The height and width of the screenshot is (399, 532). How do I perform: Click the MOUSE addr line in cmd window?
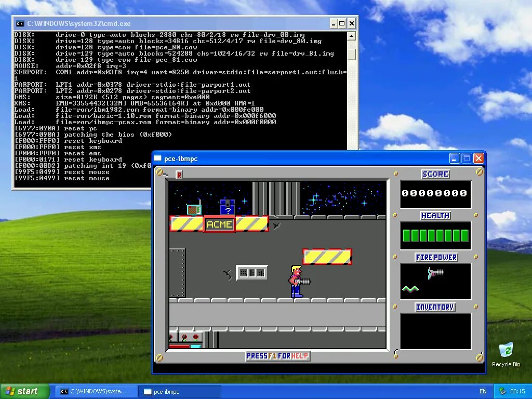tap(70, 66)
